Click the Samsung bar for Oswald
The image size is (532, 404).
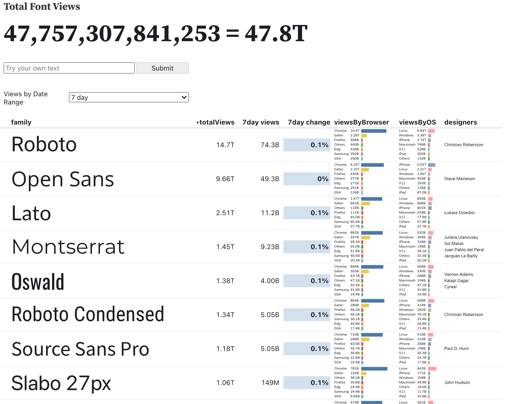point(362,289)
